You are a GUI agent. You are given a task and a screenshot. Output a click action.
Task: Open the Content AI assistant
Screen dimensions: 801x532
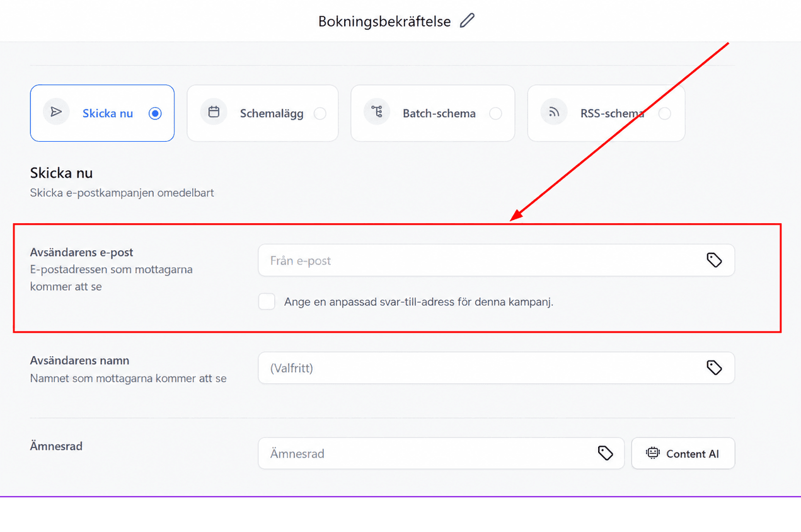tap(683, 453)
